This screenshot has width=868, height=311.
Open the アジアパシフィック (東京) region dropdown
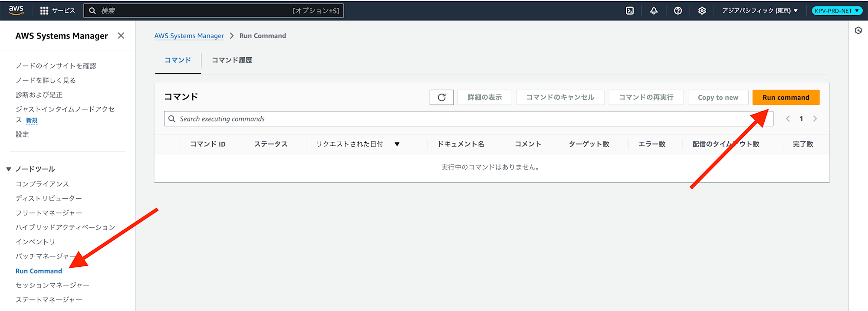pos(760,11)
